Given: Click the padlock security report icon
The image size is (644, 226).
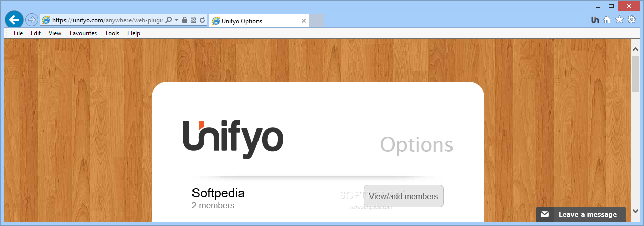Looking at the screenshot, I should click(185, 20).
